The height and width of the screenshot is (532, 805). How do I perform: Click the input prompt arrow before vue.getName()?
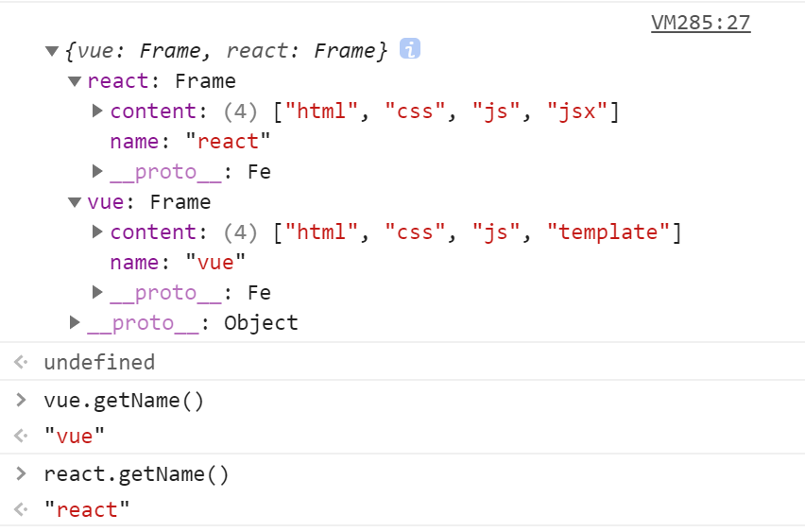pos(21,400)
